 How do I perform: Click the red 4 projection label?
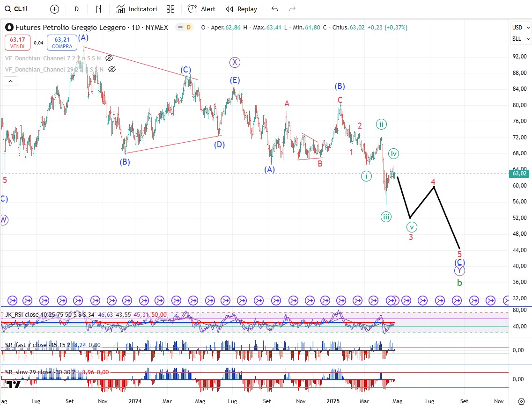[433, 182]
